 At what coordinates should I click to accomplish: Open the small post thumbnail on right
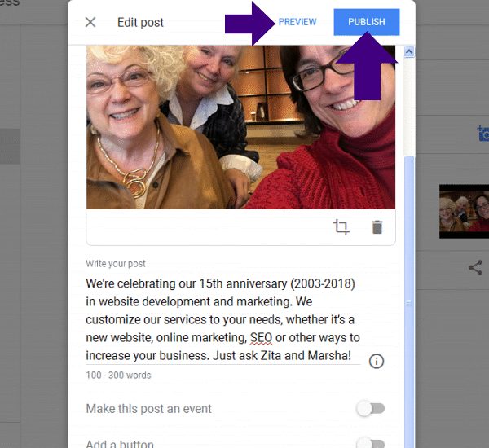pyautogui.click(x=464, y=210)
